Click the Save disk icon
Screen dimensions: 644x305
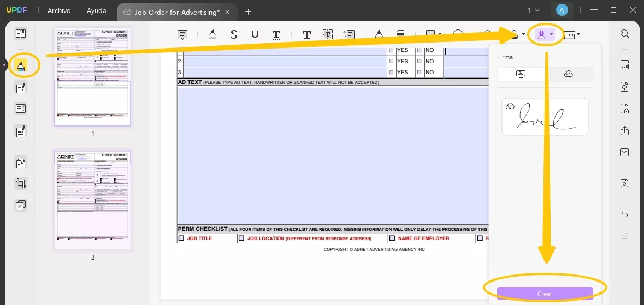point(625,183)
